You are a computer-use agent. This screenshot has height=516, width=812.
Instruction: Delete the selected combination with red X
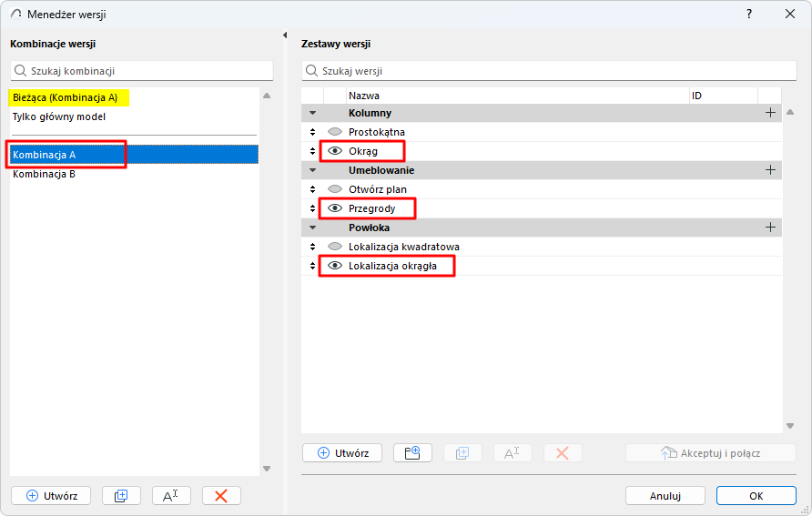pyautogui.click(x=221, y=496)
